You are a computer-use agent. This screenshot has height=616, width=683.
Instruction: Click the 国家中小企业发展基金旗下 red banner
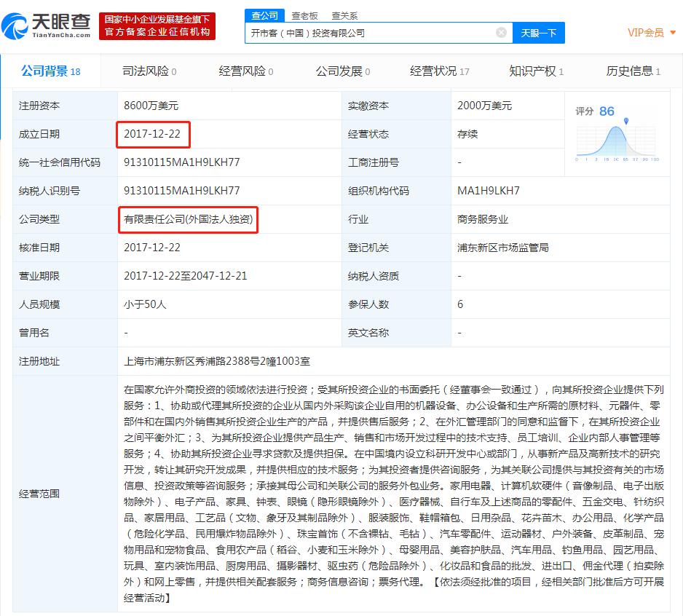click(x=157, y=26)
